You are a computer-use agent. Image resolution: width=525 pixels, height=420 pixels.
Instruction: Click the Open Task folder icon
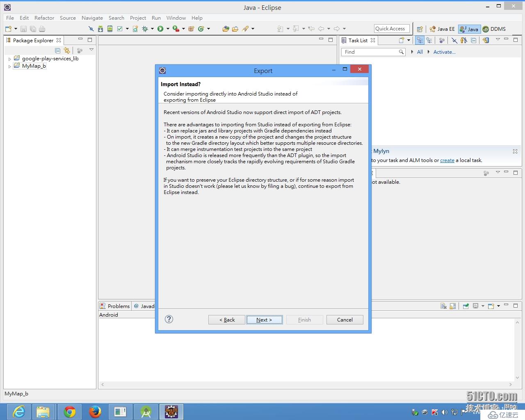click(235, 29)
